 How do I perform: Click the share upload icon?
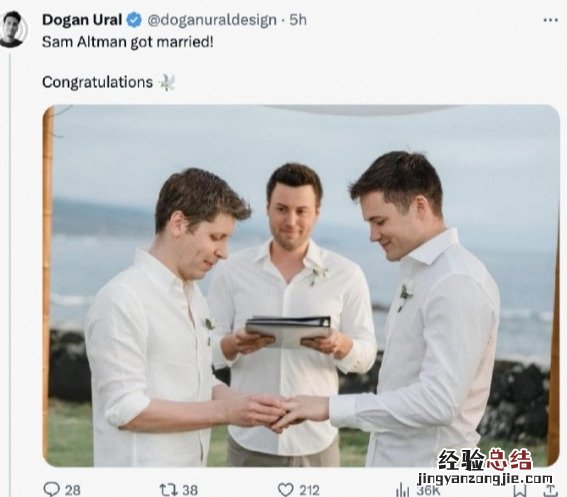pyautogui.click(x=550, y=491)
